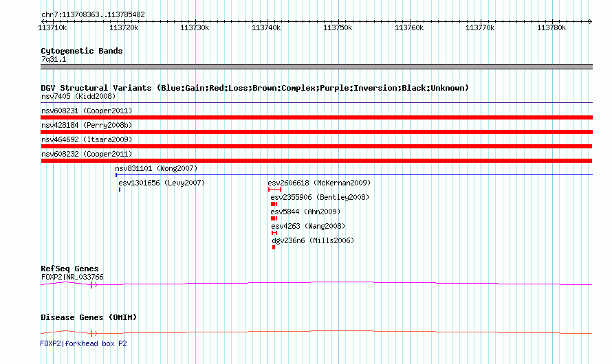Viewport: 612px width, 364px height.
Task: Click the ruler's right arrowhead
Action: coord(591,21)
